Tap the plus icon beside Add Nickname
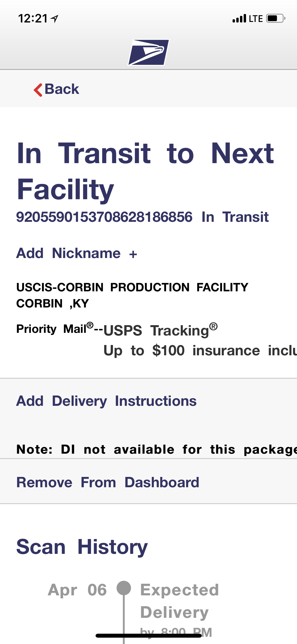 [x=133, y=254]
